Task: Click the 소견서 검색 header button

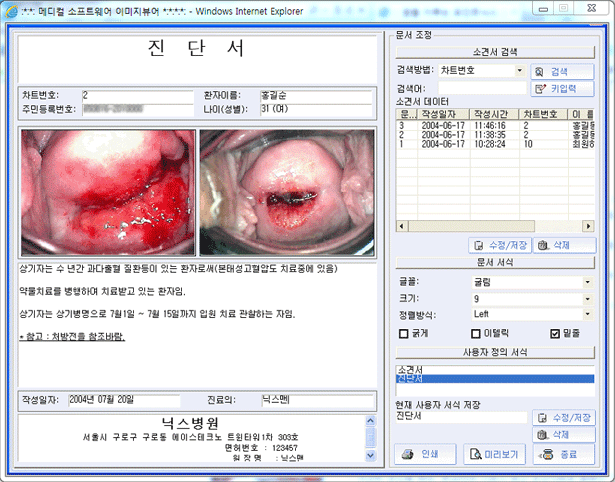Action: pos(494,51)
